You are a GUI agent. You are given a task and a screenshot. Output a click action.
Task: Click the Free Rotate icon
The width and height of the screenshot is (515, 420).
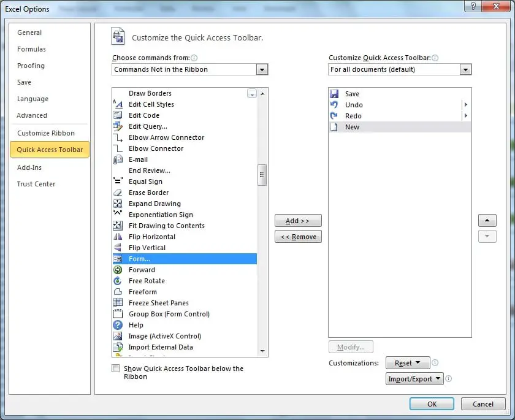[x=118, y=281]
